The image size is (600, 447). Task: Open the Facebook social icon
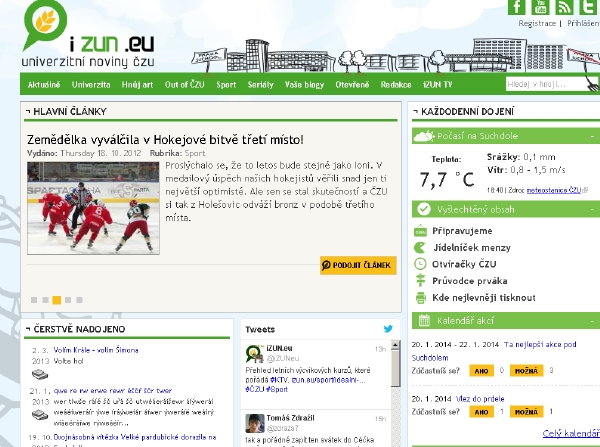(517, 7)
